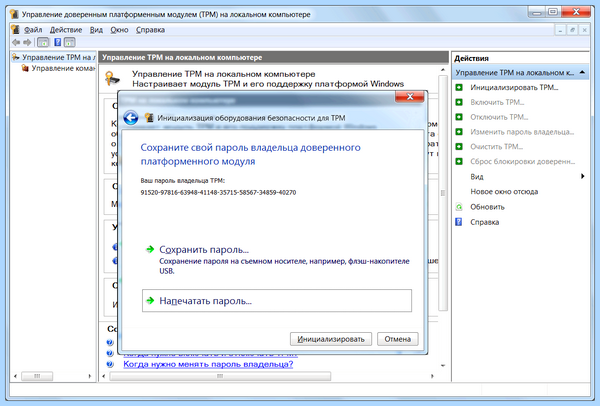Click the Справка help icon in Actions pane
The image size is (600, 406).
(x=459, y=222)
